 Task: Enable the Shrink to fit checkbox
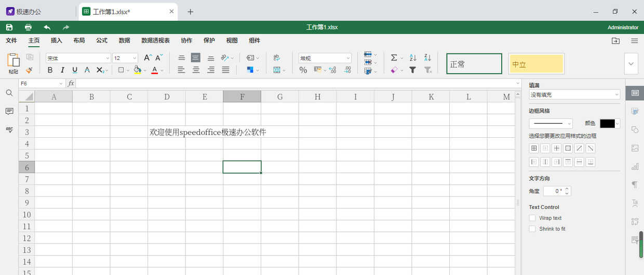coord(532,229)
